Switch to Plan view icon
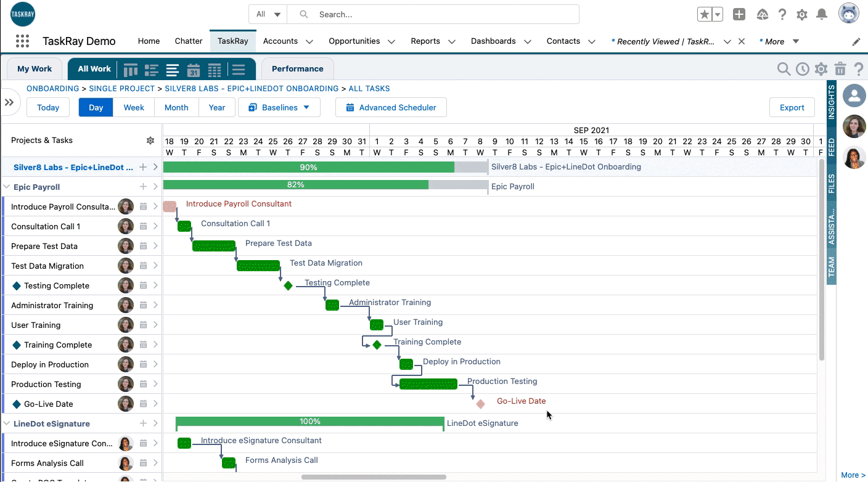Viewport: 868px width, 482px height. (x=152, y=69)
